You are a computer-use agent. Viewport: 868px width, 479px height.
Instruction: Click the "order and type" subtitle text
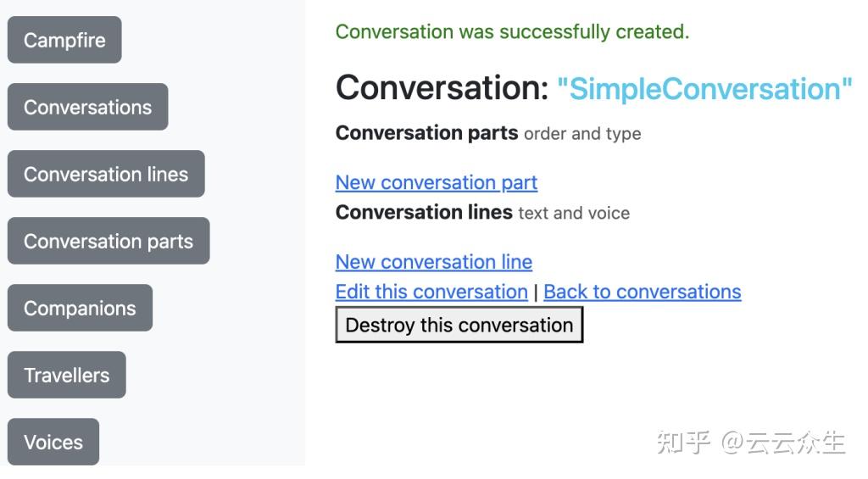(x=582, y=134)
